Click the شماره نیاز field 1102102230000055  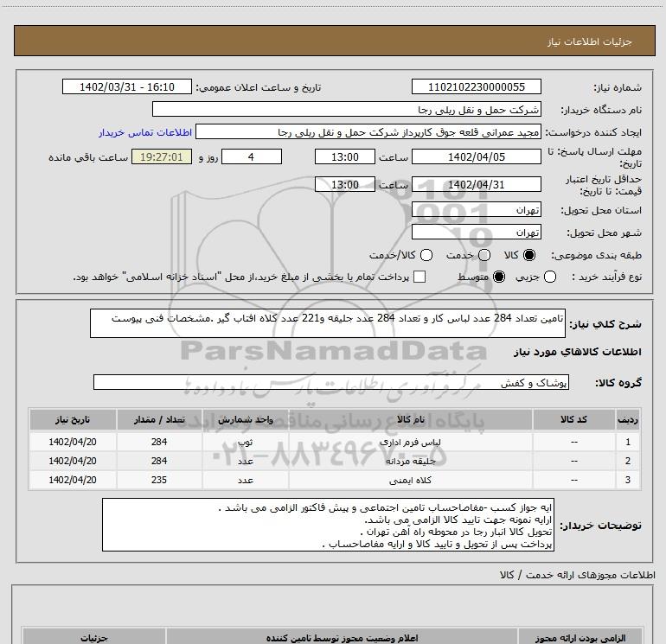click(476, 86)
